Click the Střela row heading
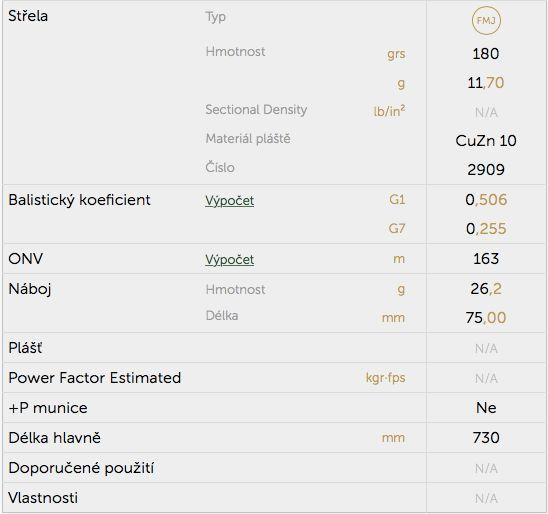This screenshot has width=548, height=514. tap(28, 16)
